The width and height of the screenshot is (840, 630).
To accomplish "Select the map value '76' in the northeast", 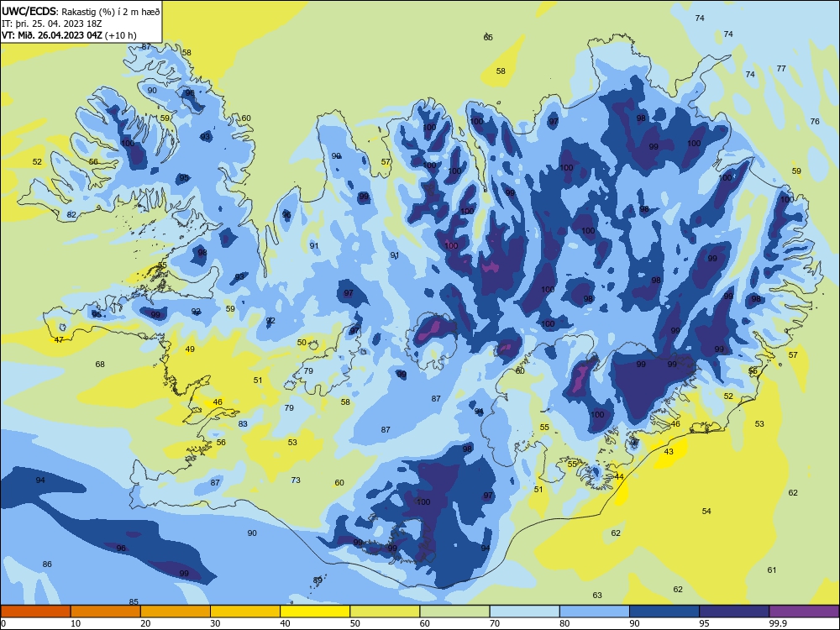I will coord(815,122).
